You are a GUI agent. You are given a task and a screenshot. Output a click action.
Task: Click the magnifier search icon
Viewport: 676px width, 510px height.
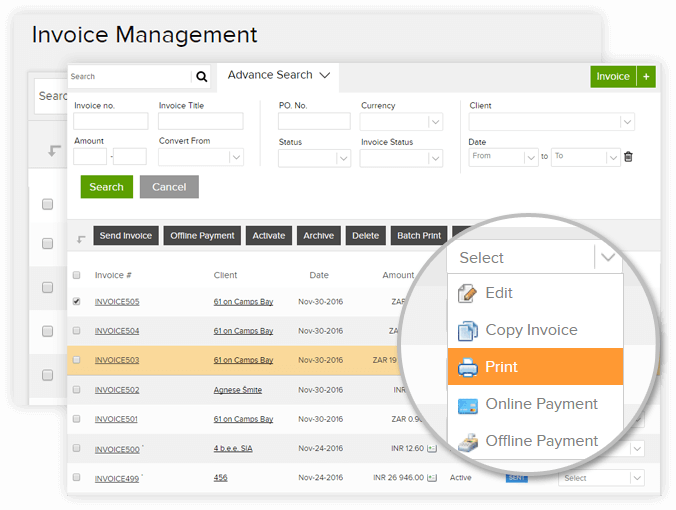pyautogui.click(x=201, y=77)
